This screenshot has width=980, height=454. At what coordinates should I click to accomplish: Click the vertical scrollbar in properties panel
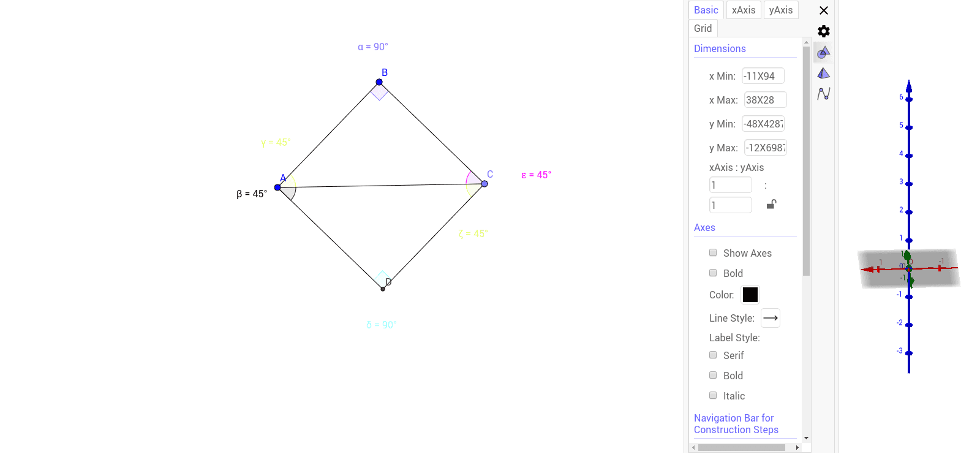806,161
